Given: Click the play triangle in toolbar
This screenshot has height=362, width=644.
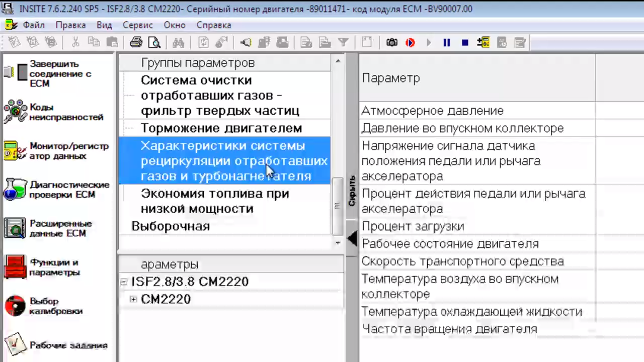Looking at the screenshot, I should (x=429, y=43).
